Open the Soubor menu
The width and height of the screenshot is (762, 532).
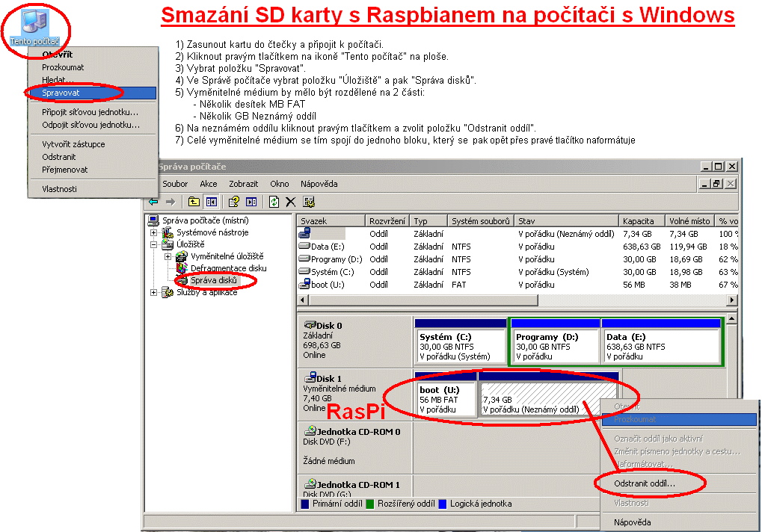click(175, 184)
